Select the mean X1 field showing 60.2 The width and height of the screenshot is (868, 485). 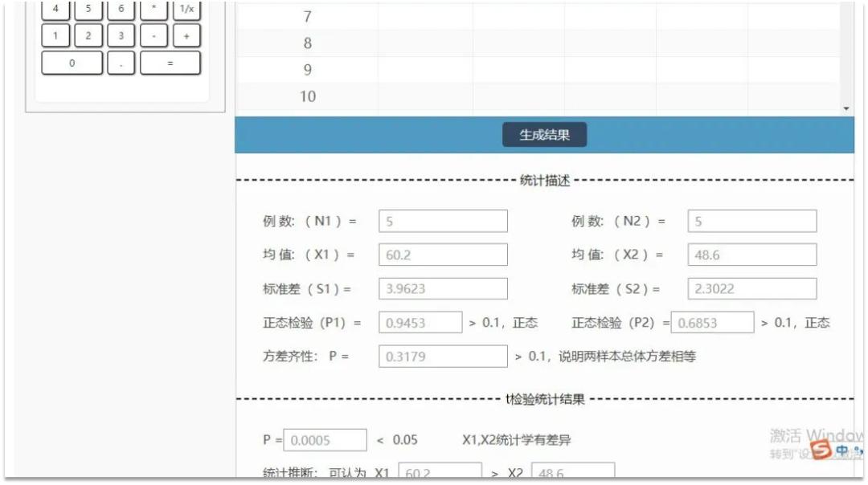(x=442, y=254)
